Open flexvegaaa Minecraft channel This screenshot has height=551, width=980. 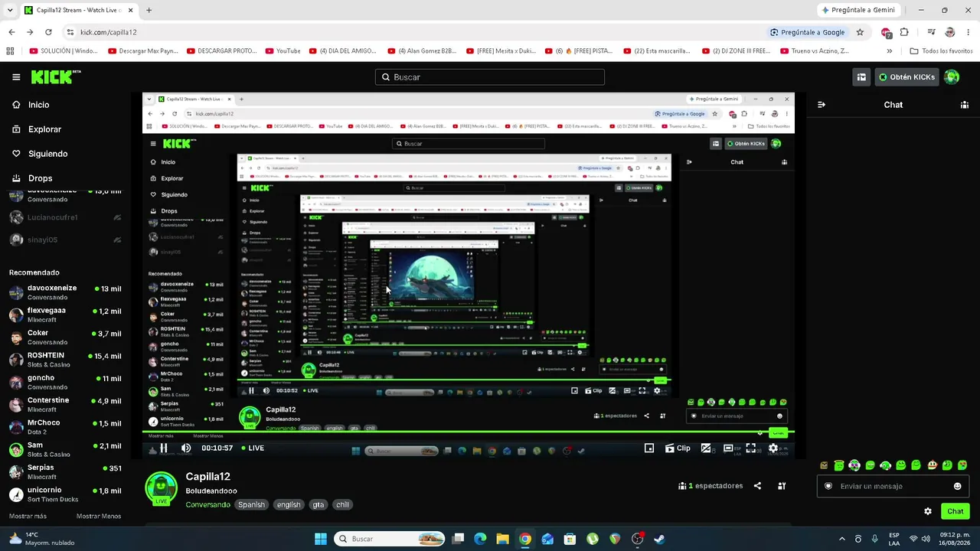click(x=65, y=315)
